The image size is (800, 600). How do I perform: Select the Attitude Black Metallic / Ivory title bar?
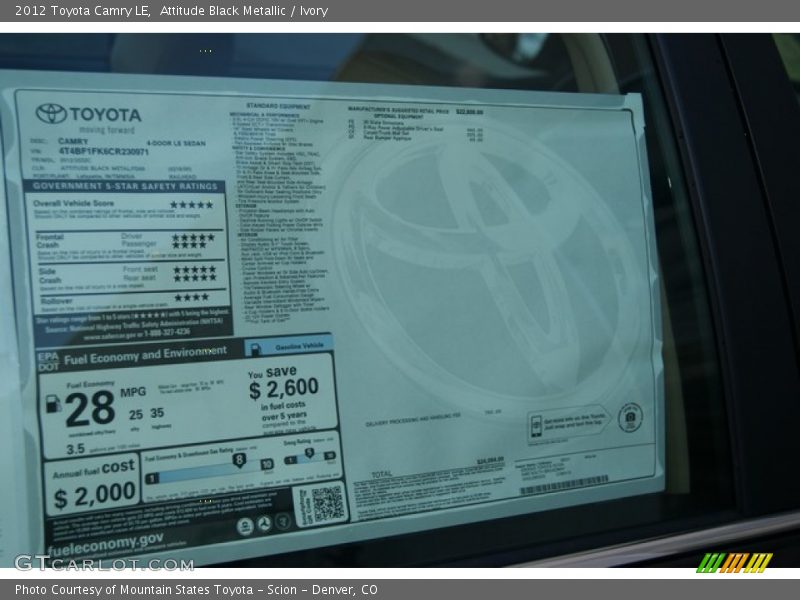point(240,10)
